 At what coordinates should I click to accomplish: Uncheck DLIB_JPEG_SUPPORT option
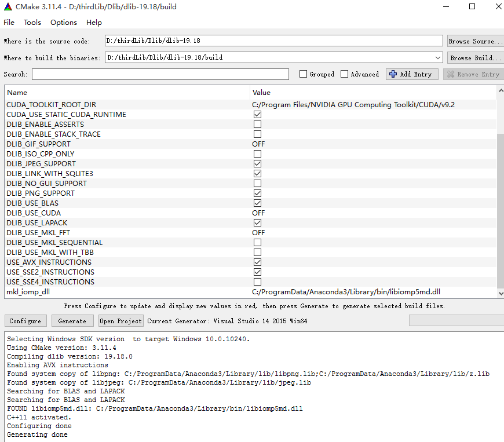(257, 163)
